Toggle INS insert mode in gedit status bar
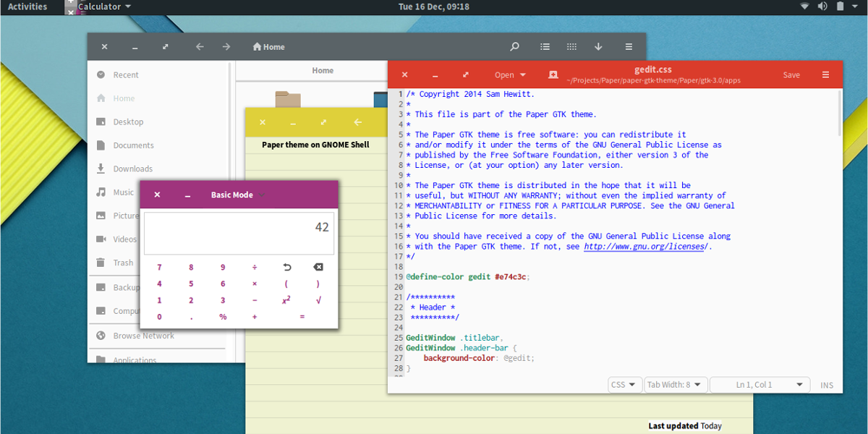The image size is (868, 434). [x=826, y=386]
